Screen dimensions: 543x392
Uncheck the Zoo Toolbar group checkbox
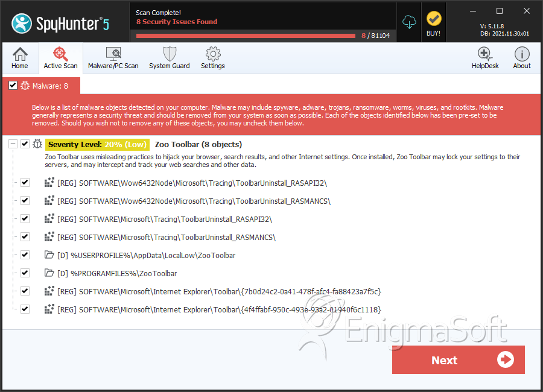(x=25, y=144)
